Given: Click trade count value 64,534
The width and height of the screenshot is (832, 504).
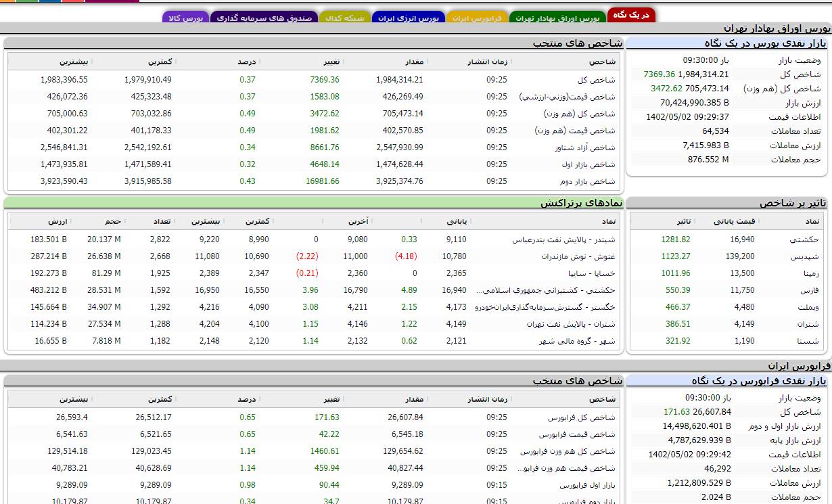Looking at the screenshot, I should pos(716,131).
